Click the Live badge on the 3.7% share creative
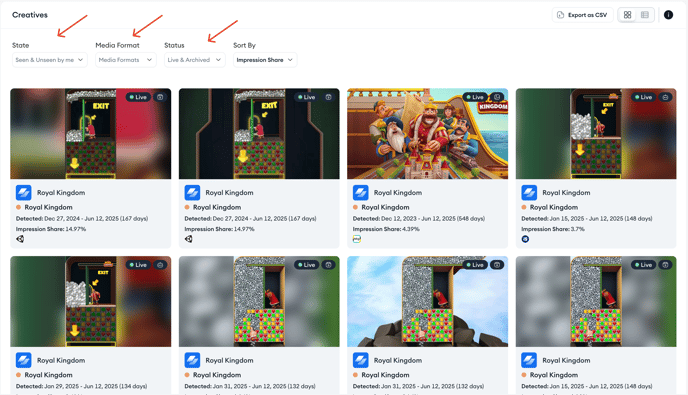Viewport: 688px width, 395px height. coord(643,97)
